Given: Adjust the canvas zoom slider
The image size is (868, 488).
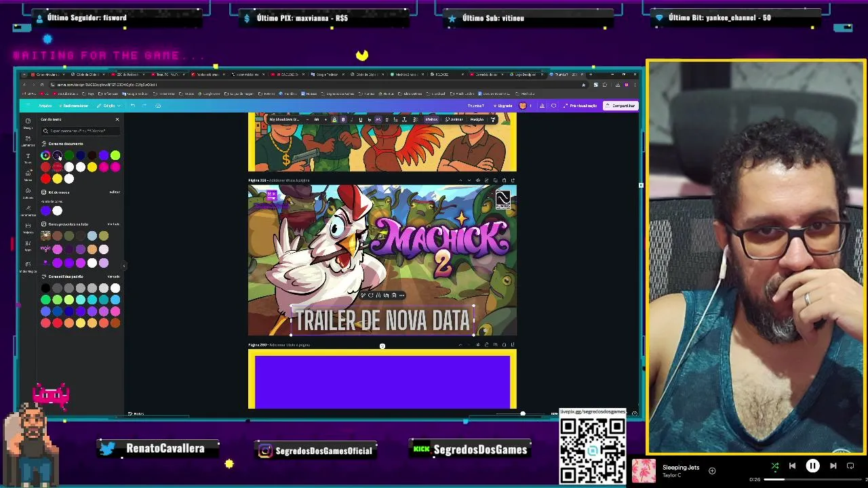Looking at the screenshot, I should (522, 413).
